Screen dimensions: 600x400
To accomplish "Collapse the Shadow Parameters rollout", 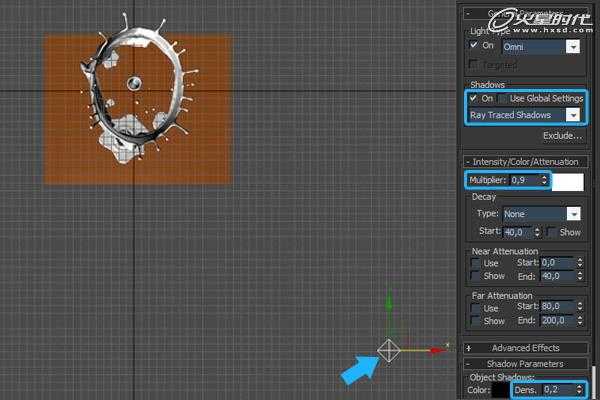I will (525, 364).
